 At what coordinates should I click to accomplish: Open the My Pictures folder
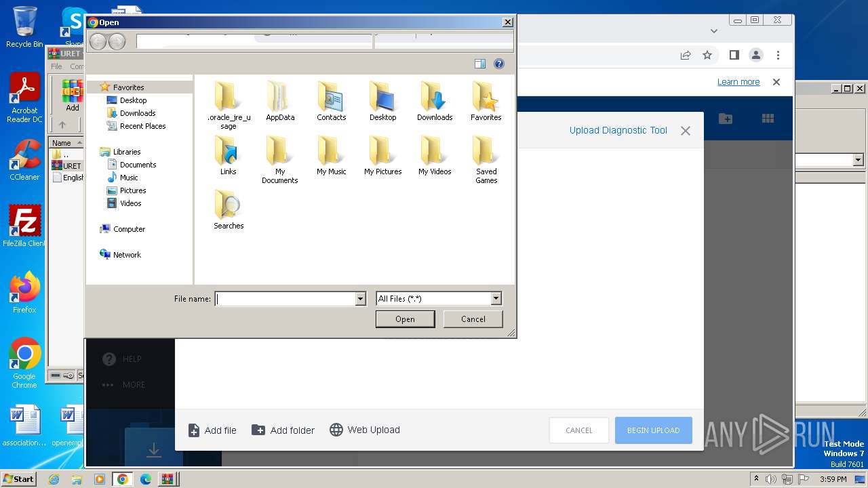click(382, 156)
